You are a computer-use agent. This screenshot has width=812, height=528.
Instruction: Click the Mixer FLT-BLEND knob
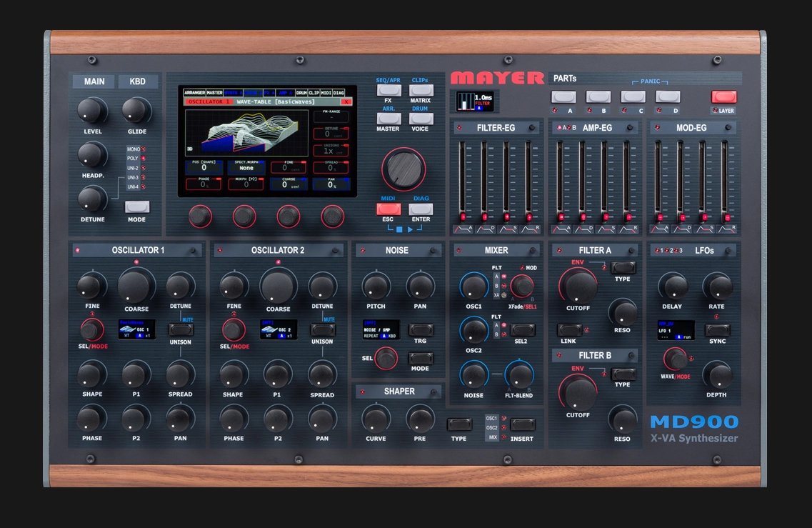(519, 374)
